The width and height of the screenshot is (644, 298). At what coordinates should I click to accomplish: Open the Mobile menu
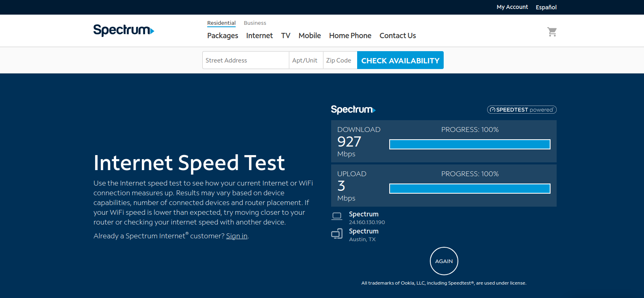310,36
